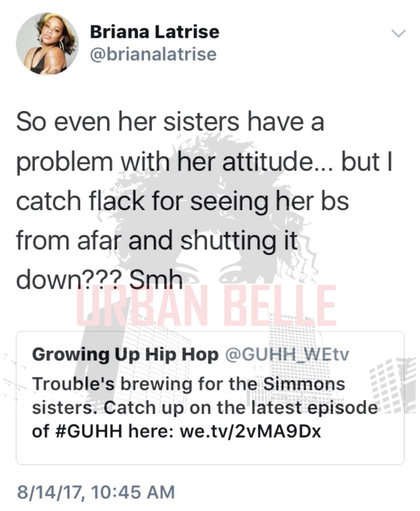Viewport: 420px width, 511px height.
Task: Click 'catch flack for seeing her bs' line
Action: point(182,201)
